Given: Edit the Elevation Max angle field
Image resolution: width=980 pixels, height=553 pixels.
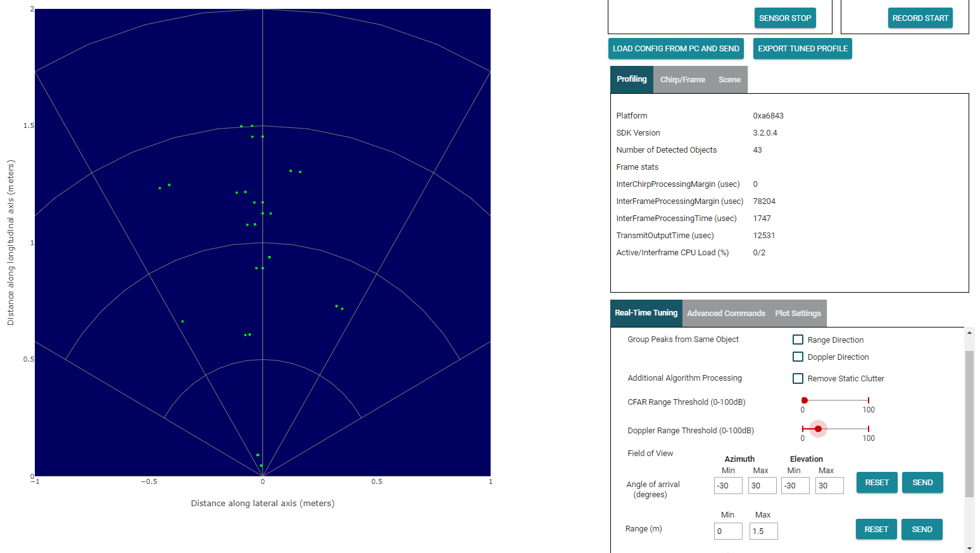Looking at the screenshot, I should click(x=829, y=486).
